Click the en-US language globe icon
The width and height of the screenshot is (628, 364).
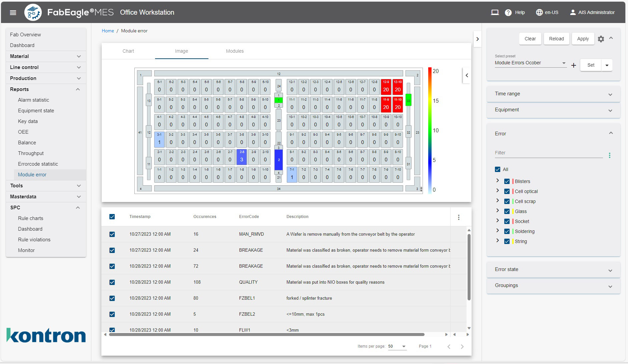pyautogui.click(x=539, y=13)
